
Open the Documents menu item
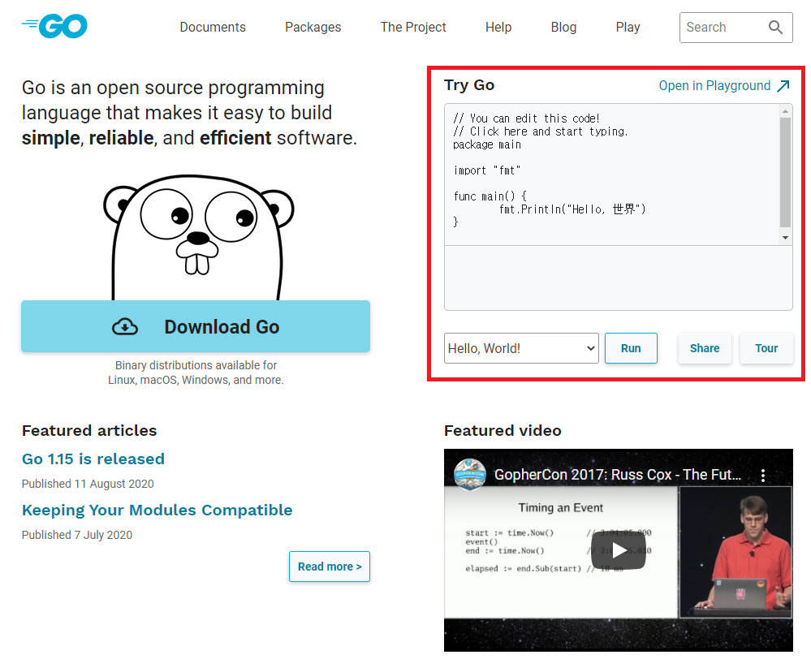[x=213, y=28]
